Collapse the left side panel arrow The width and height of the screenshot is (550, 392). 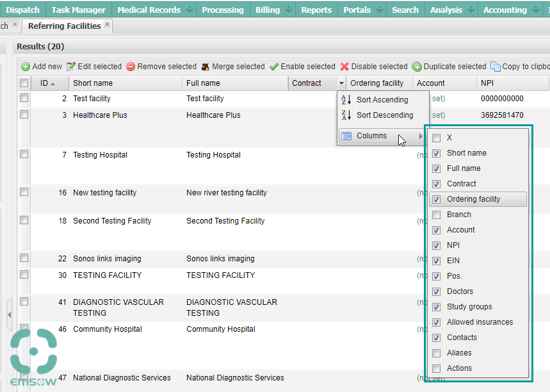coord(10,314)
